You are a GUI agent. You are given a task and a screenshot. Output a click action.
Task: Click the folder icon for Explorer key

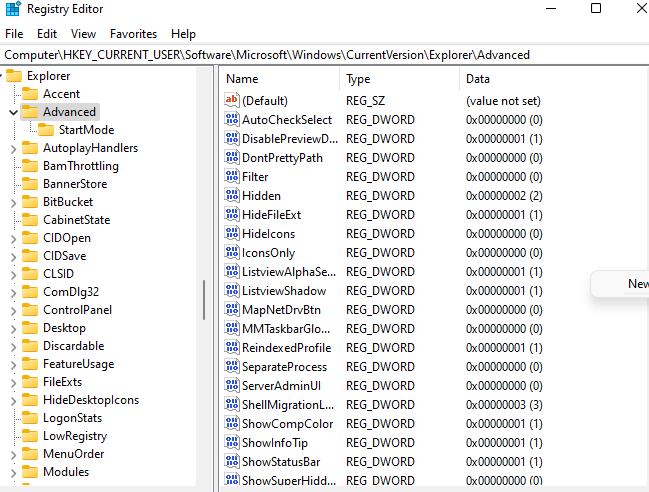click(14, 76)
